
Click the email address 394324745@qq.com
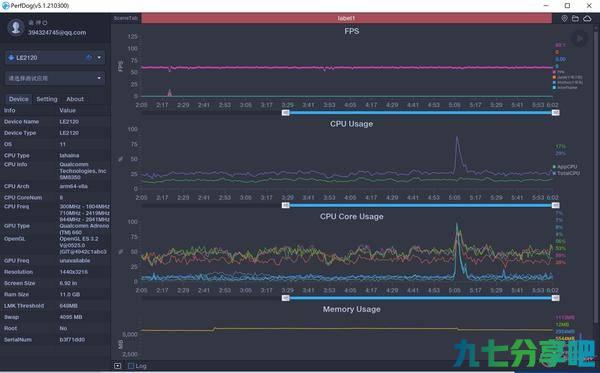point(57,33)
